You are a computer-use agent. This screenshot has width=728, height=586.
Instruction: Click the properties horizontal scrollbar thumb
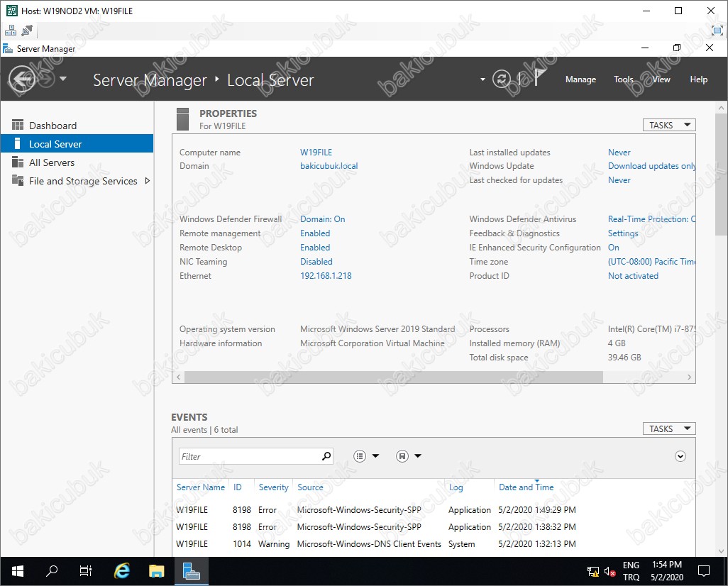coord(394,377)
